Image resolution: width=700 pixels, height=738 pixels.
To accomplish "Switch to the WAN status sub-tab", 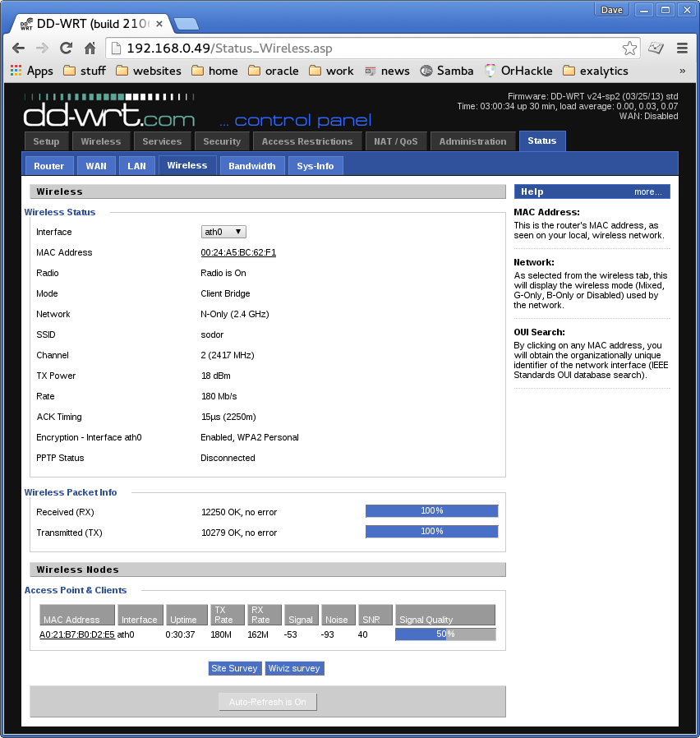I will tap(96, 166).
